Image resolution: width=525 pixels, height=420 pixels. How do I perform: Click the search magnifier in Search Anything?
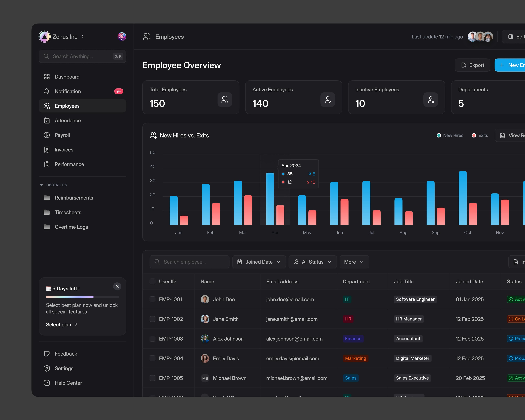46,56
